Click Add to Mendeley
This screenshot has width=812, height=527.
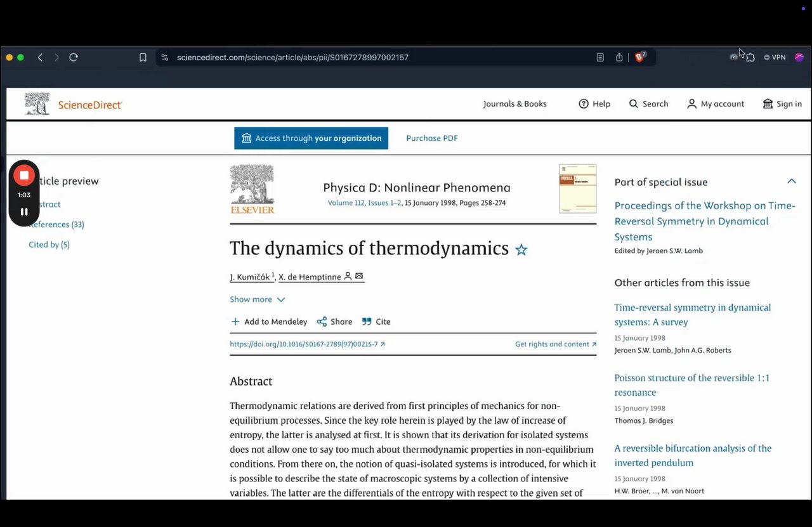(269, 322)
